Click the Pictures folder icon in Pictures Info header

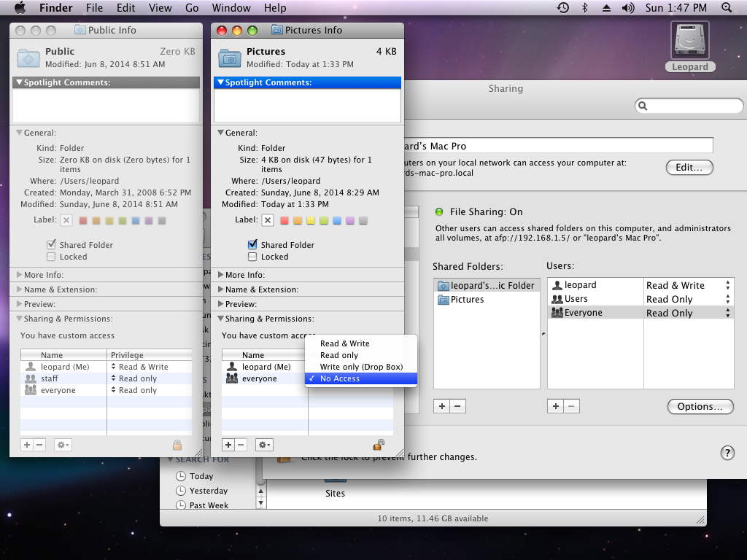coord(230,58)
